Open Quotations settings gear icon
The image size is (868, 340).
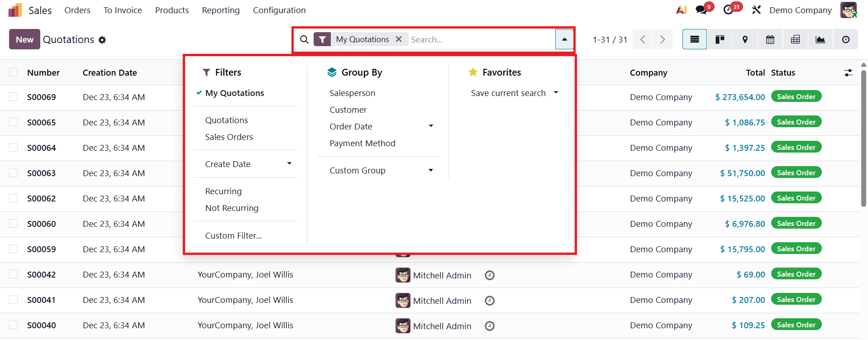pyautogui.click(x=102, y=40)
